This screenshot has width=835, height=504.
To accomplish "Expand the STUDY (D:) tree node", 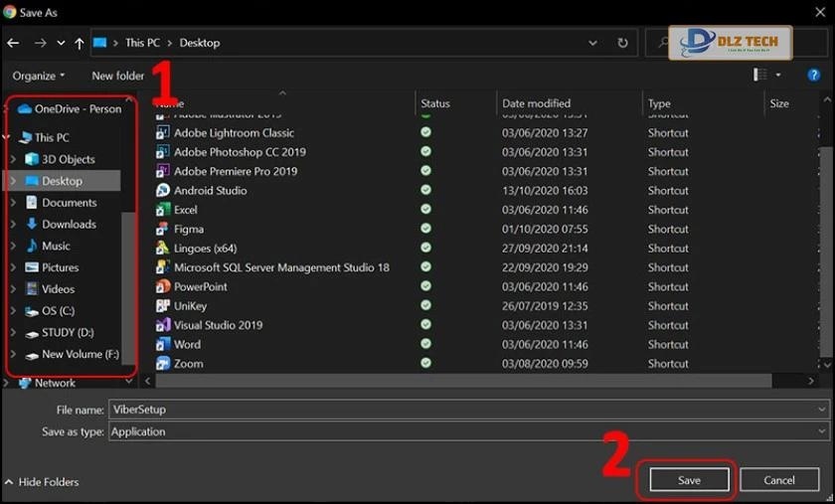I will (13, 332).
